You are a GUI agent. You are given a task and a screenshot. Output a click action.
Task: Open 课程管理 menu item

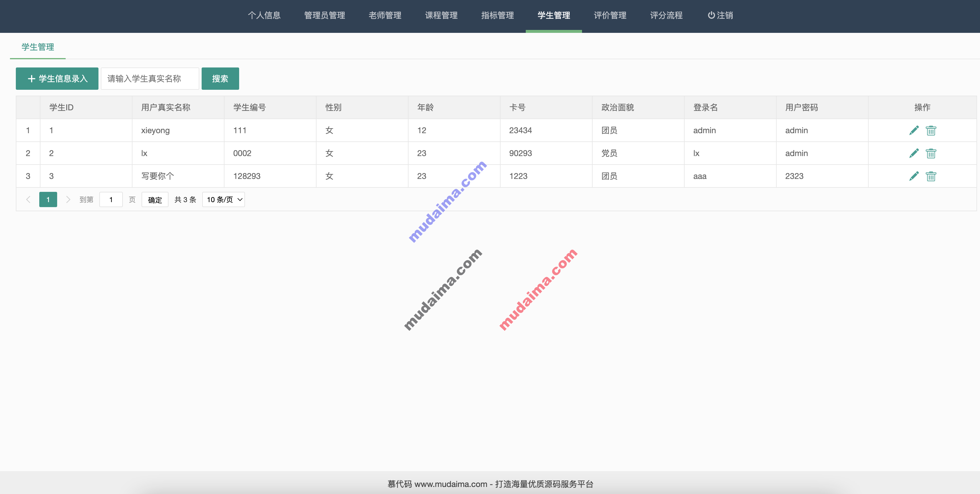pyautogui.click(x=441, y=15)
